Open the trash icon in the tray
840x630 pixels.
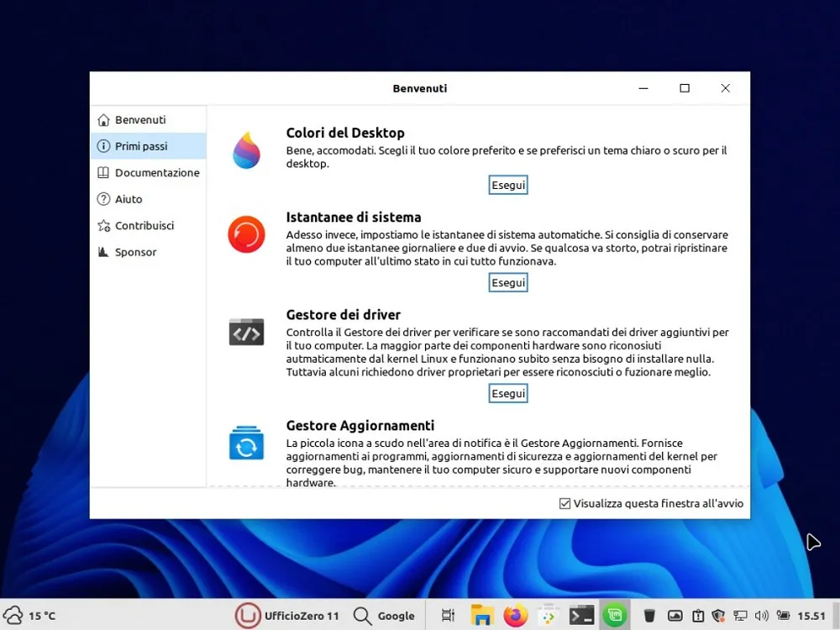[x=649, y=616]
